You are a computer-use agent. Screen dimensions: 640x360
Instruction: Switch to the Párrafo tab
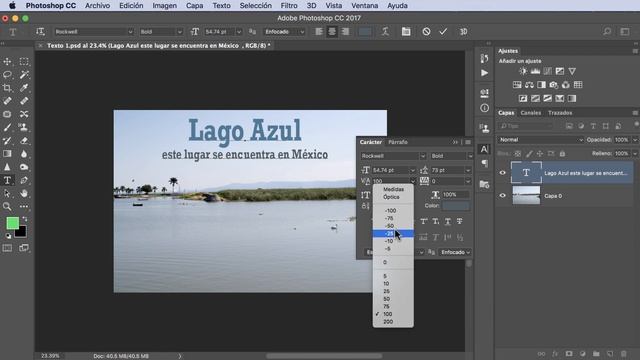[398, 142]
